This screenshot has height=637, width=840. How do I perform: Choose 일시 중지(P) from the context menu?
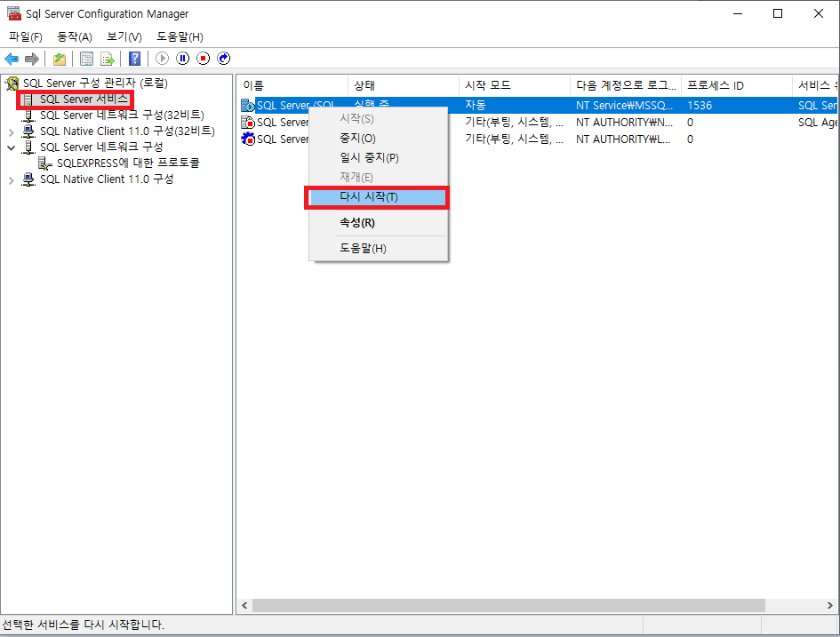[x=378, y=158]
